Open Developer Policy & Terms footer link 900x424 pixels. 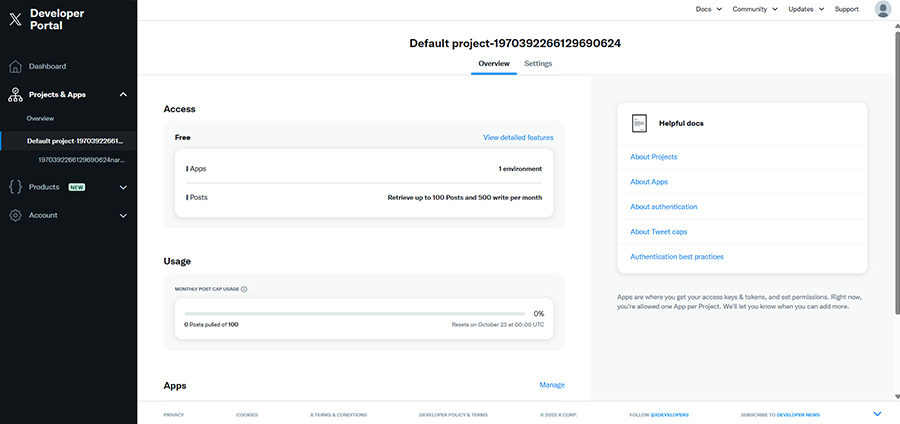[453, 414]
